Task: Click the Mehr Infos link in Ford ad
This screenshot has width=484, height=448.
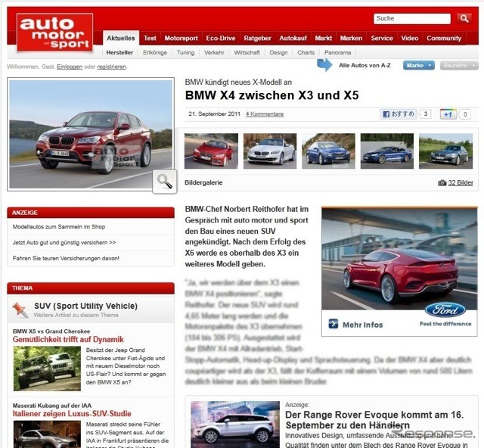Action: [363, 325]
